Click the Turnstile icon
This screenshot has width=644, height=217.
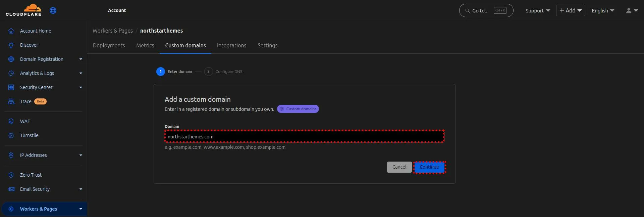pos(11,135)
